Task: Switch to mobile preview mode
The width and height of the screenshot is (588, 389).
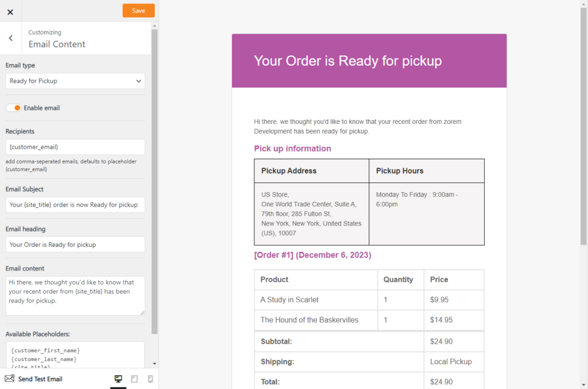Action: (150, 379)
